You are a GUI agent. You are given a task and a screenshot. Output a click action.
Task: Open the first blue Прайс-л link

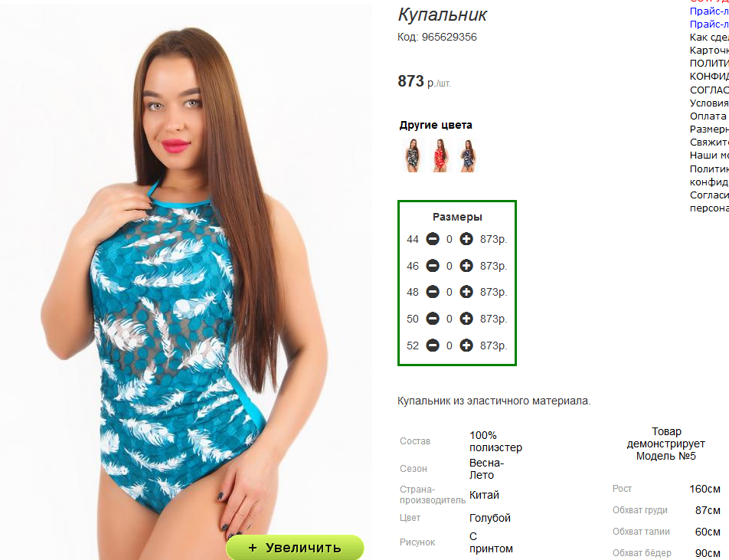(x=709, y=11)
